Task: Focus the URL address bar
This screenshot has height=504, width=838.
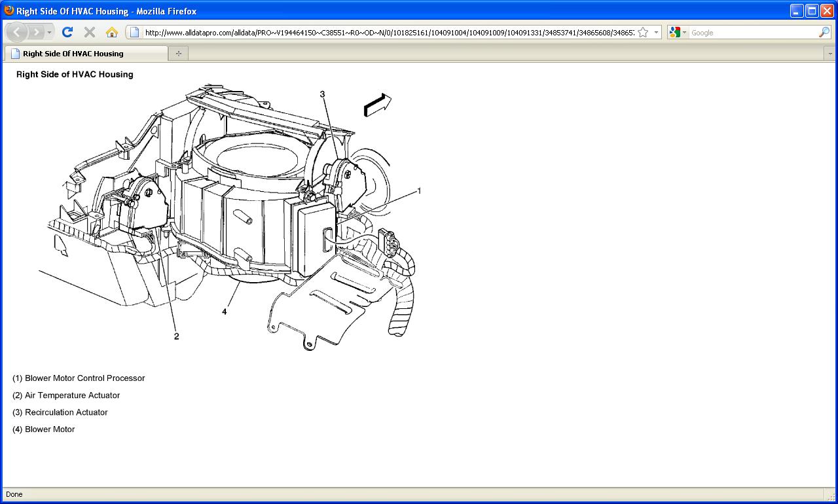Action: (389, 32)
